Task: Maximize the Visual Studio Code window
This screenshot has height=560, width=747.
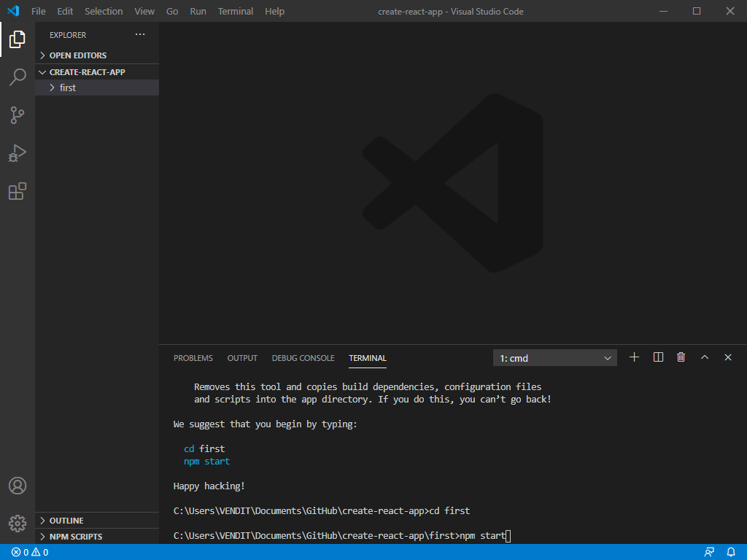Action: click(x=697, y=11)
